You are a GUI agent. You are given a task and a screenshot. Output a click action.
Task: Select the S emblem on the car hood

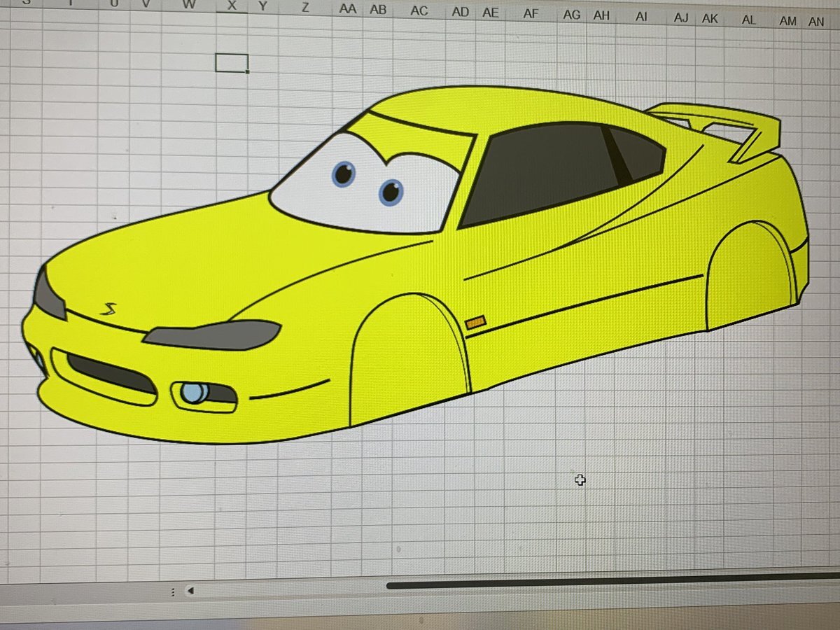(108, 309)
